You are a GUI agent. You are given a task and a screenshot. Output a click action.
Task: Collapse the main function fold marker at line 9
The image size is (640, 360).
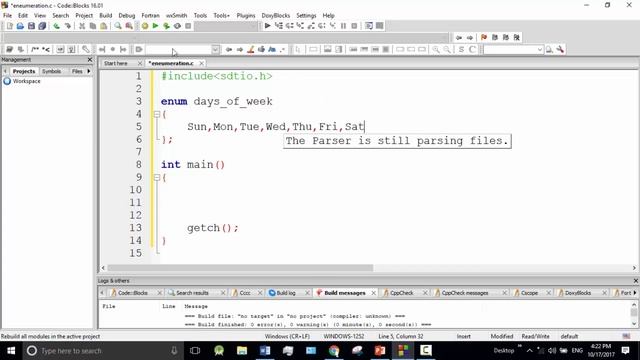[157, 178]
